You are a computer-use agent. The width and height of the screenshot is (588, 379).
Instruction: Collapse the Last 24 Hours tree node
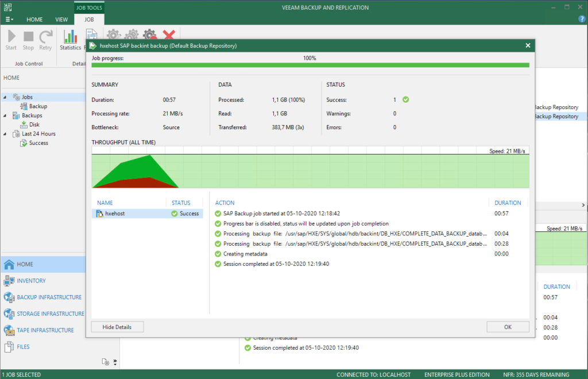pyautogui.click(x=5, y=134)
